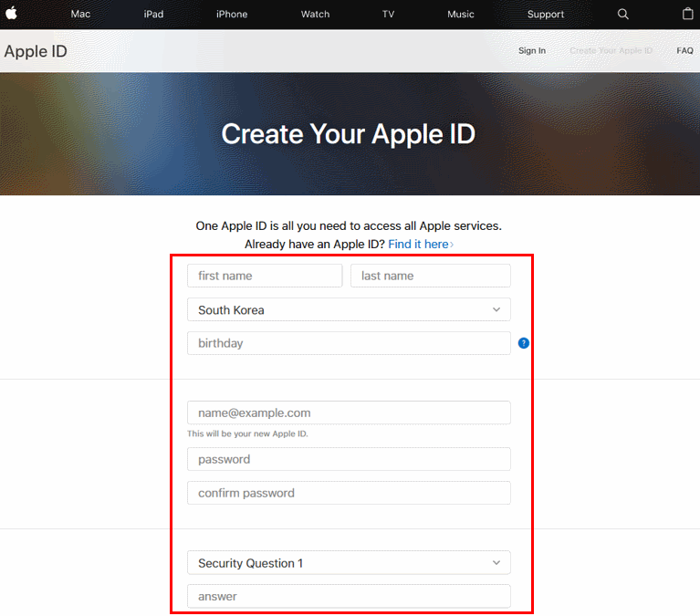
Task: Open the Mac menu item
Action: point(80,15)
